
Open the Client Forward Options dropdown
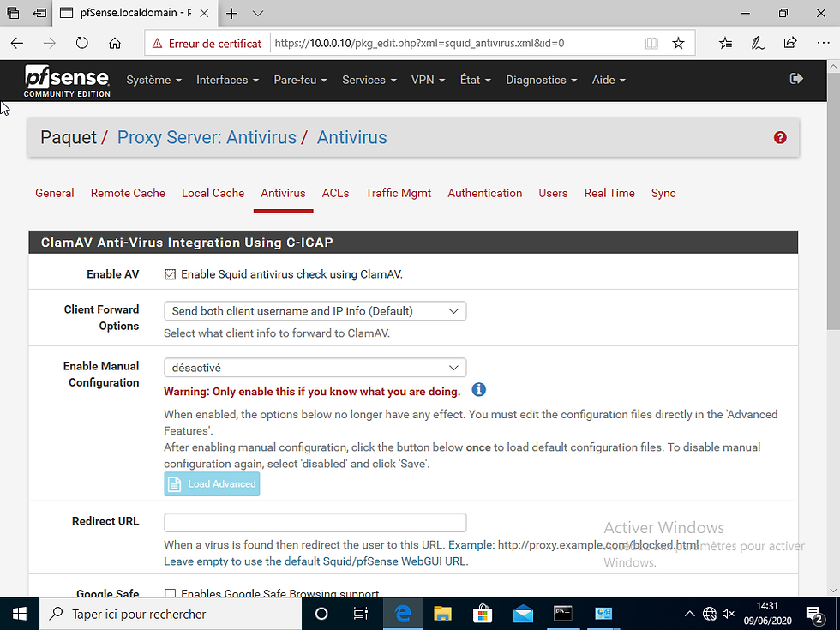pos(315,311)
